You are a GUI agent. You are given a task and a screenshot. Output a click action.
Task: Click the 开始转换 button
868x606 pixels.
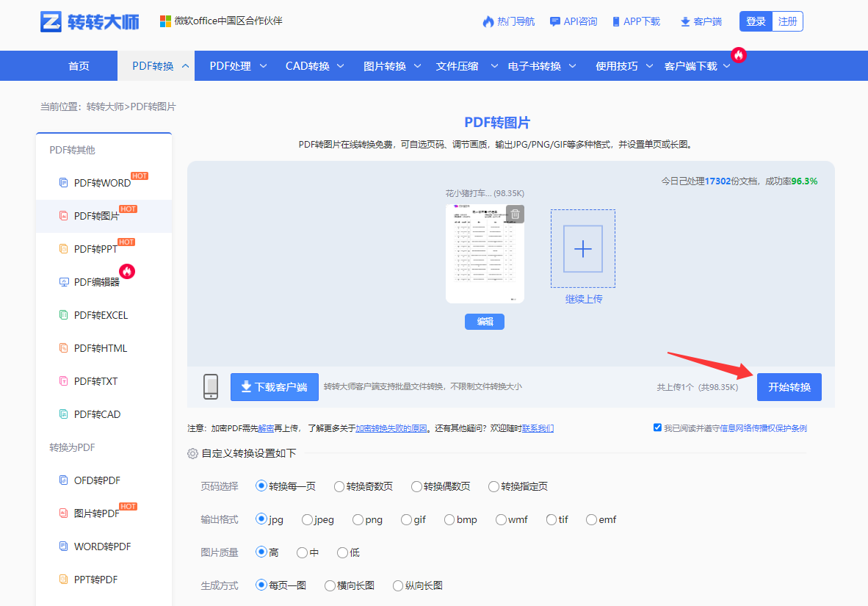[x=789, y=386]
